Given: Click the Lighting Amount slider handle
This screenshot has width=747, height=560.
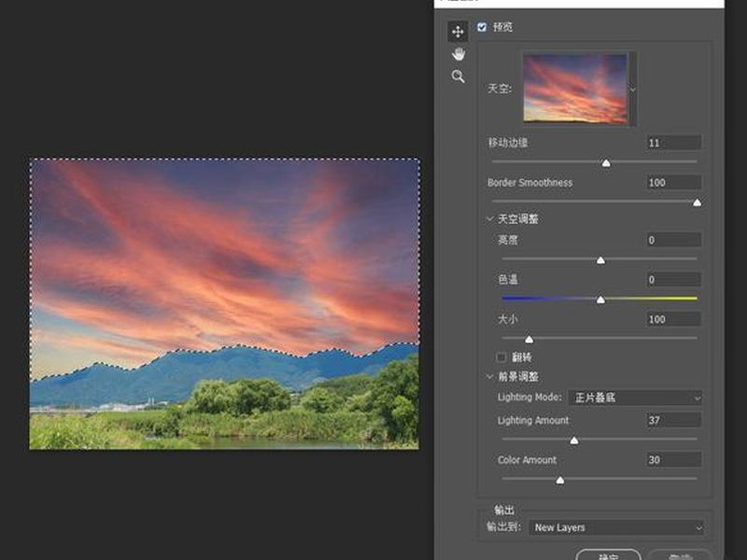Looking at the screenshot, I should pyautogui.click(x=574, y=441).
